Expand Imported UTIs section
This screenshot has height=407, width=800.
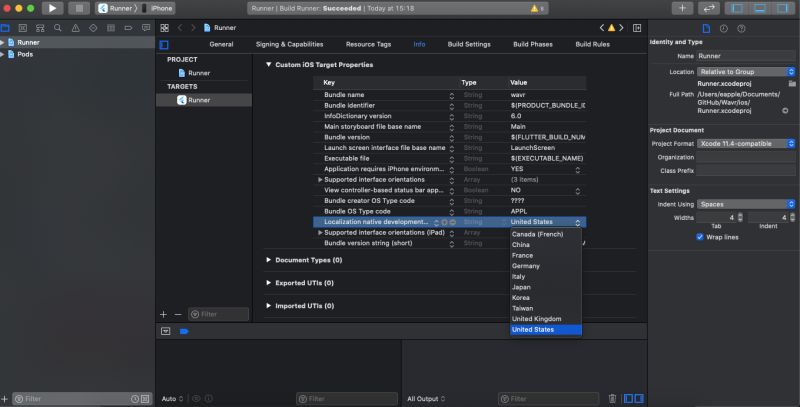(268, 306)
